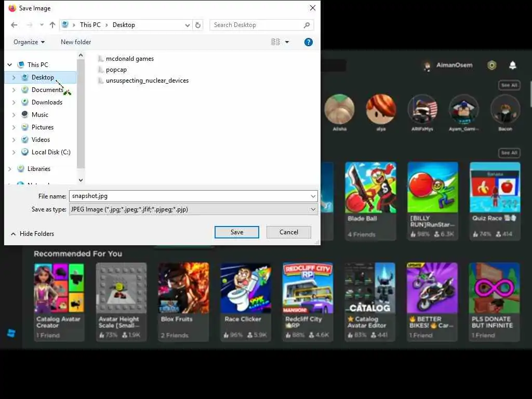Open the Save as type dropdown
Image resolution: width=532 pixels, height=399 pixels.
tap(313, 209)
